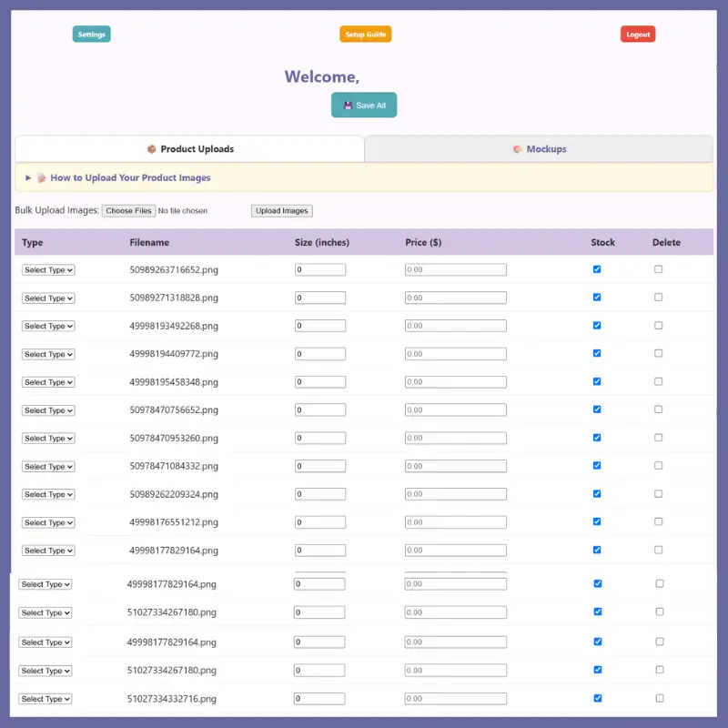Screen dimensions: 728x728
Task: Click filename 50978470756652.png
Action: [x=174, y=410]
